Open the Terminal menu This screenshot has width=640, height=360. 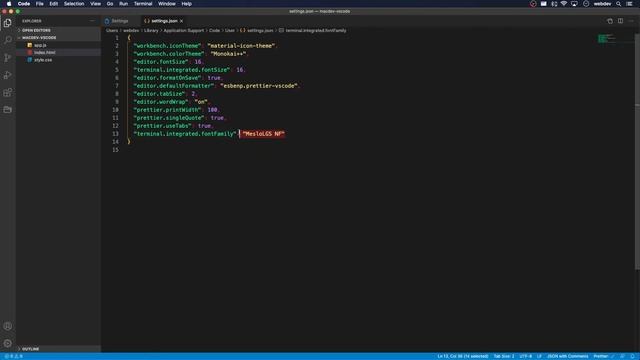coord(143,4)
